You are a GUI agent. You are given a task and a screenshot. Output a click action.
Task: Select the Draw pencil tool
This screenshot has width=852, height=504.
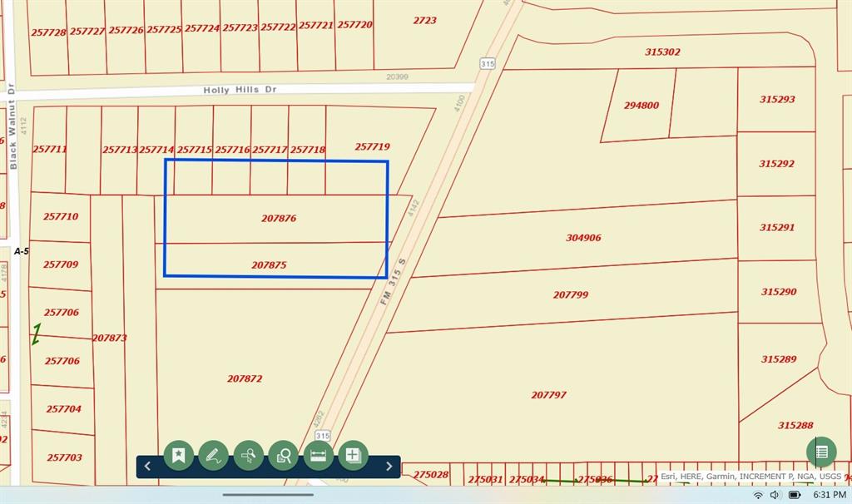(x=214, y=455)
